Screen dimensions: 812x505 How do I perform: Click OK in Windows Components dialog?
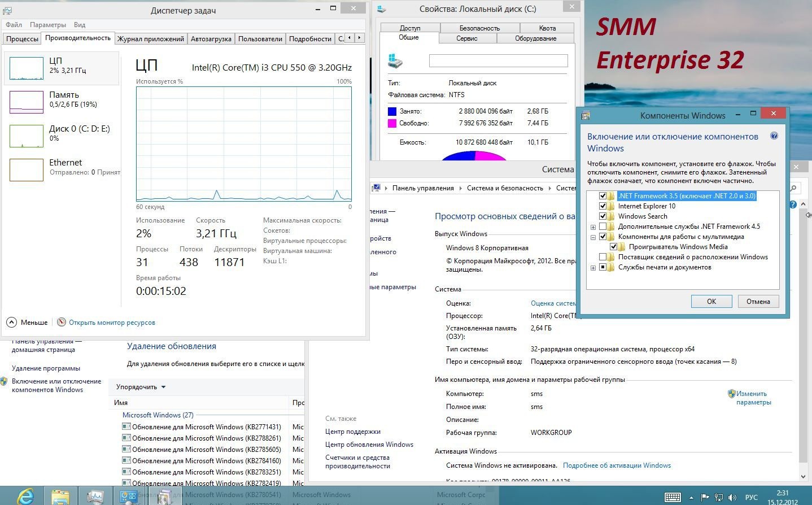tap(711, 301)
